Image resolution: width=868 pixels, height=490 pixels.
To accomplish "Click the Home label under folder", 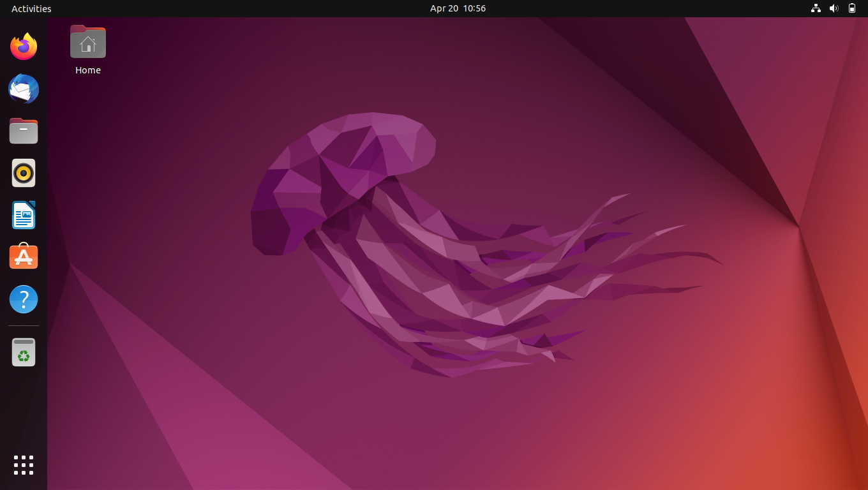I will point(88,70).
